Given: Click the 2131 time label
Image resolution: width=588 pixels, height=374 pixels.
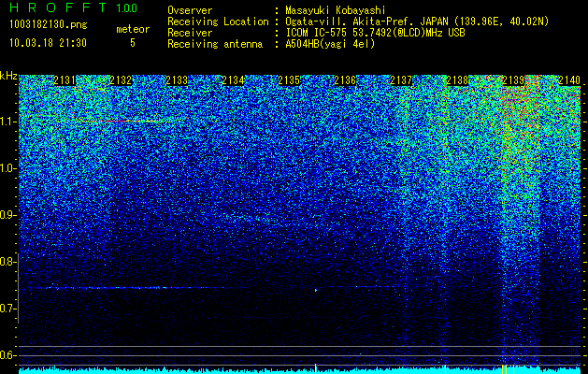Looking at the screenshot, I should (65, 80).
